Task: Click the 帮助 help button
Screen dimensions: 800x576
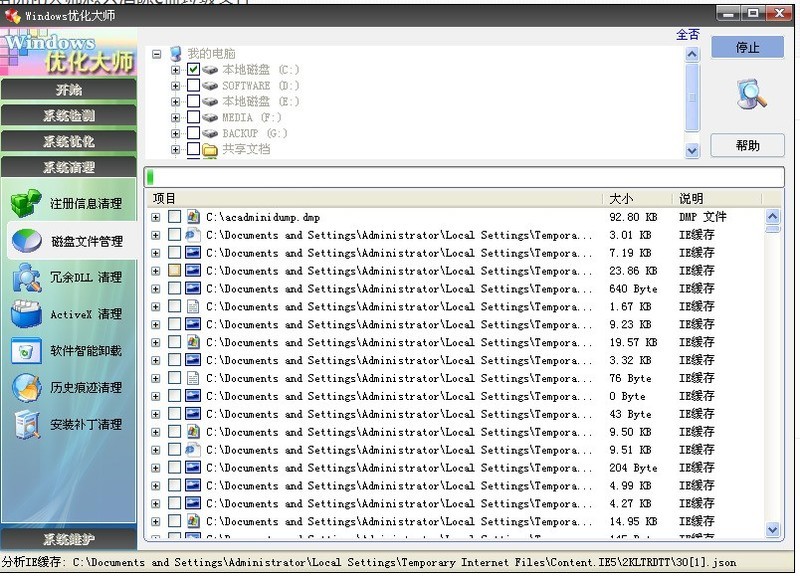Action: click(747, 145)
